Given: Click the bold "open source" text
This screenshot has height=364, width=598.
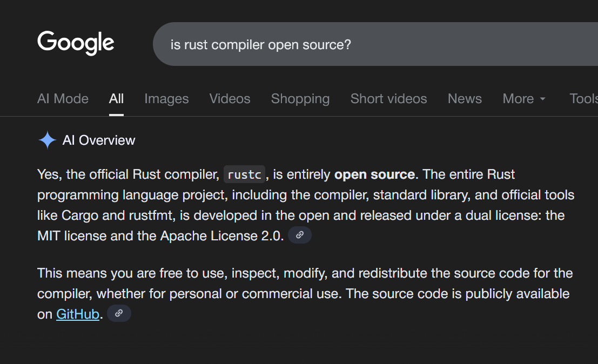Looking at the screenshot, I should tap(374, 175).
